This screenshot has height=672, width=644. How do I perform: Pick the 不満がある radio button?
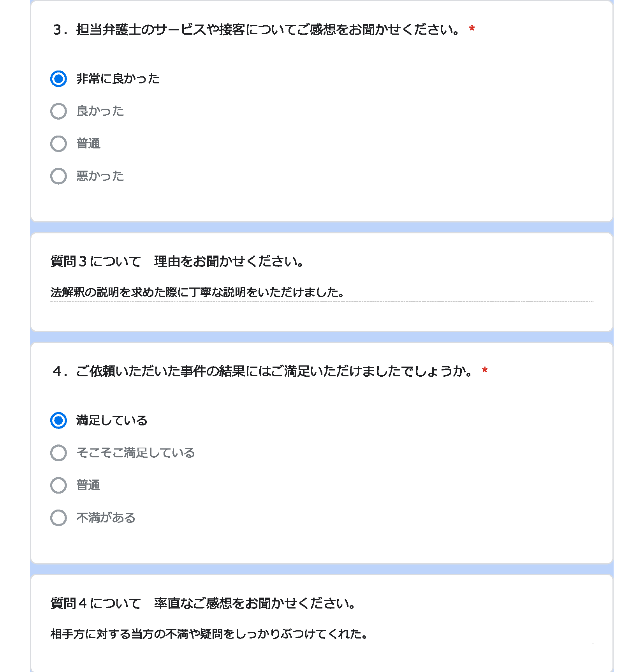(58, 518)
